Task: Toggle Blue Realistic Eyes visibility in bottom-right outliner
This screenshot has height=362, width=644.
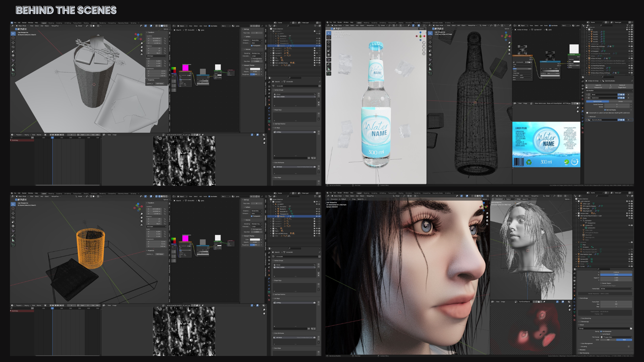Action: coord(629,254)
